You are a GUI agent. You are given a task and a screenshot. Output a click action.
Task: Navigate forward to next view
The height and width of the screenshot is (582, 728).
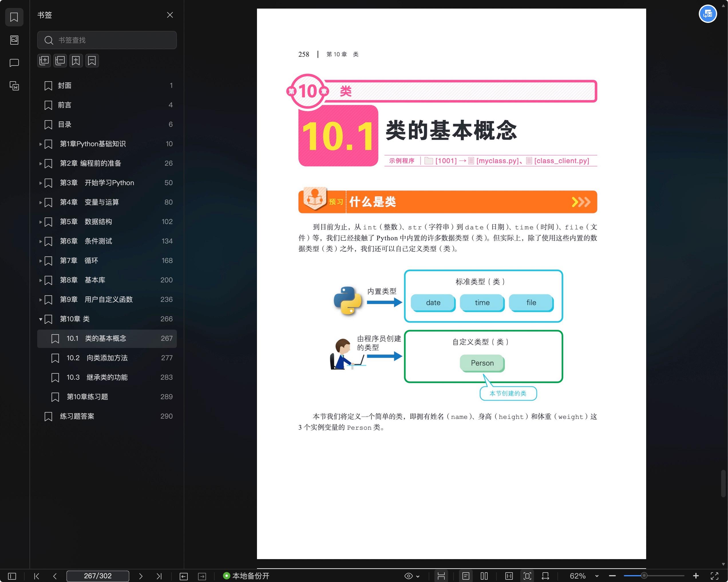(x=202, y=576)
